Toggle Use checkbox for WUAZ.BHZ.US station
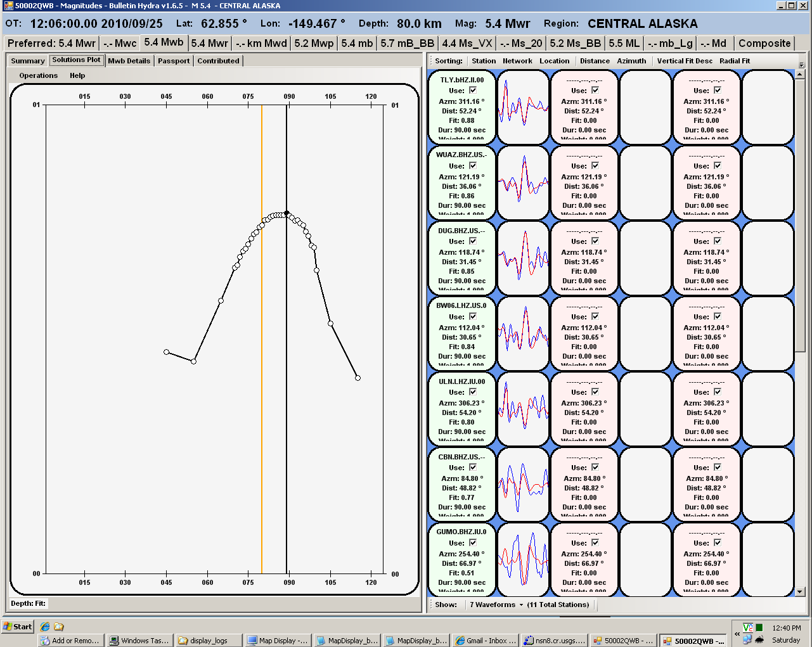This screenshot has width=812, height=647. [473, 165]
